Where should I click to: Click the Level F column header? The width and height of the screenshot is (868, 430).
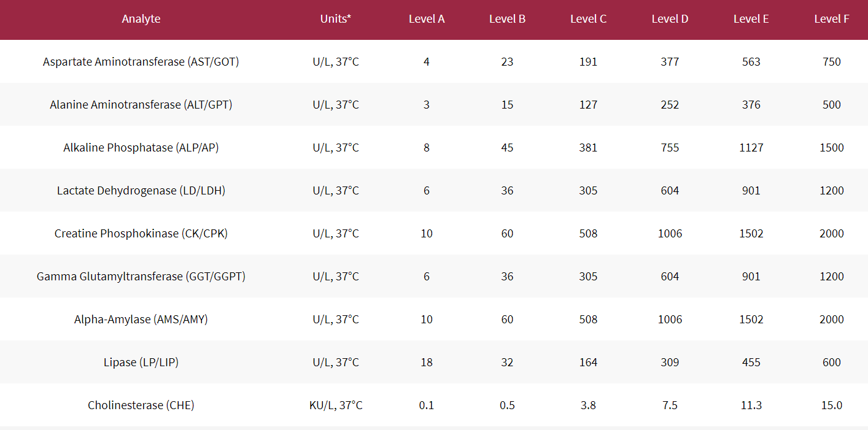pos(832,19)
